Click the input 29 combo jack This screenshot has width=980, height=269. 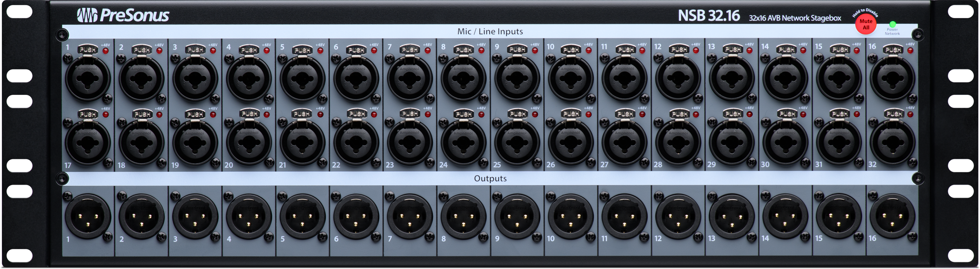pos(732,142)
